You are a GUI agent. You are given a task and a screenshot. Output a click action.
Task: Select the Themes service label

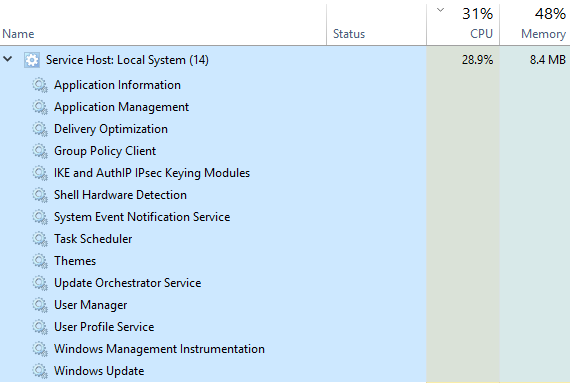(75, 261)
